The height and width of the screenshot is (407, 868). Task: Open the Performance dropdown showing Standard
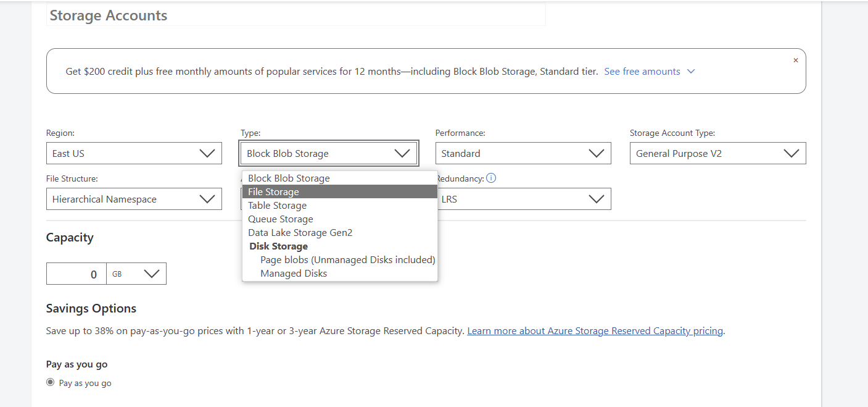[523, 153]
